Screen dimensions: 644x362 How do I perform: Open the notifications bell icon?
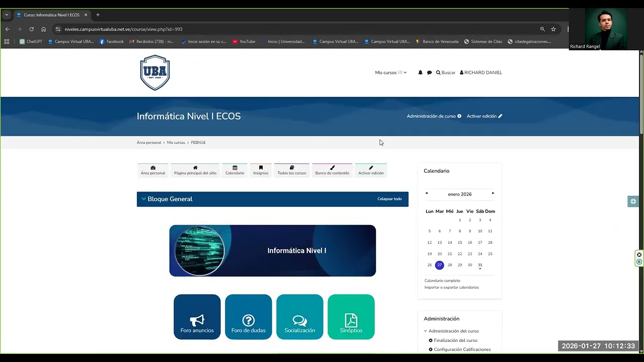point(420,72)
